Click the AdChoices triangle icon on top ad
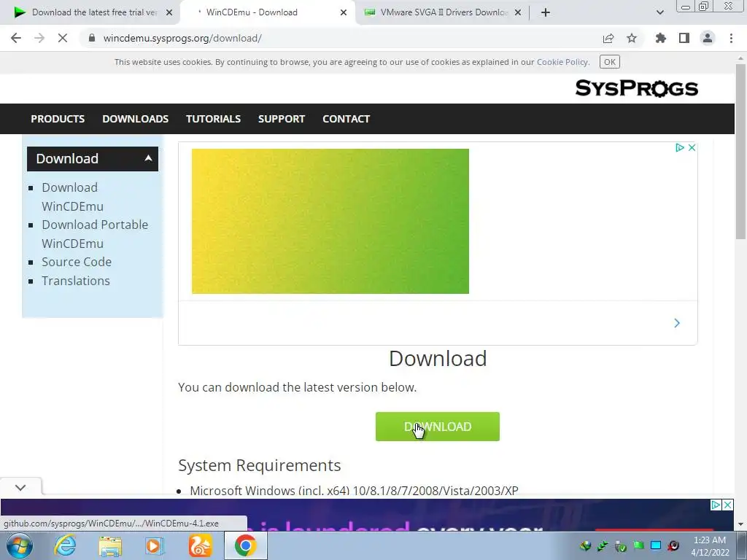This screenshot has height=560, width=747. [680, 147]
